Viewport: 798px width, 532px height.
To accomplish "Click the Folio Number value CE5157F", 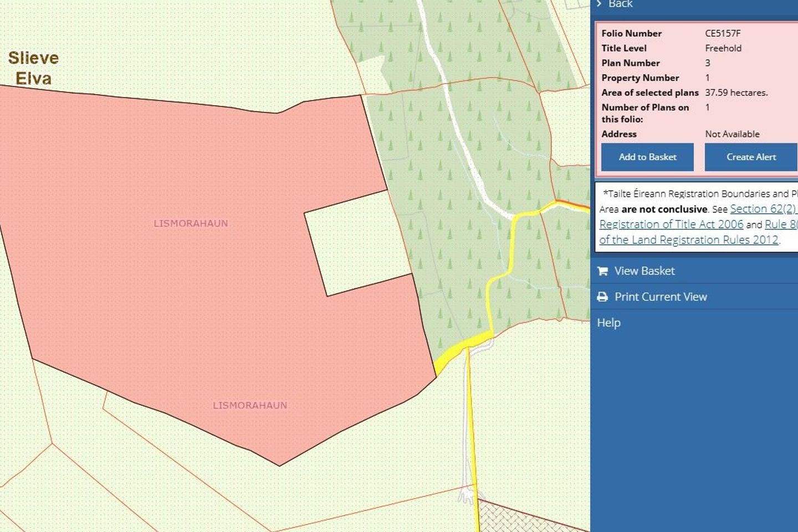I will click(722, 33).
